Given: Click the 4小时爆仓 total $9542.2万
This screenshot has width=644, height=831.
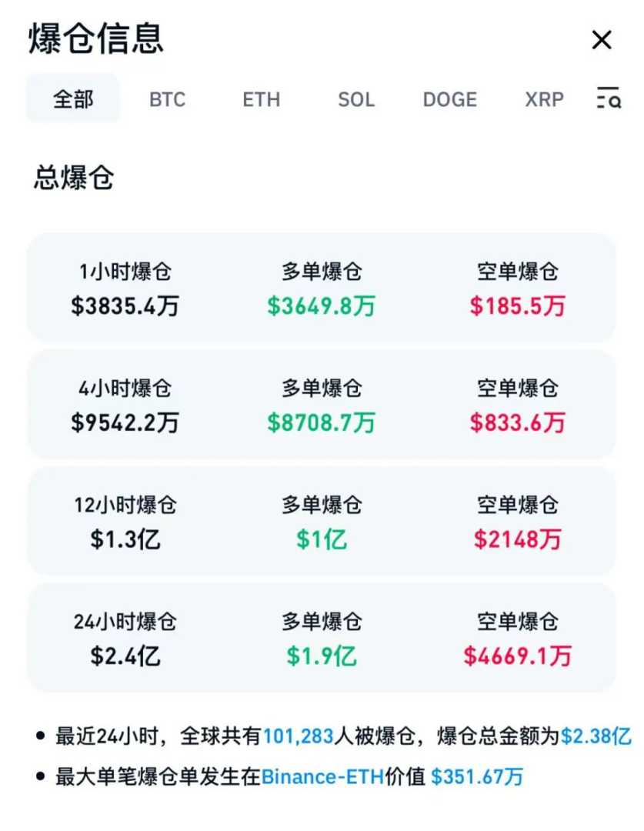Looking at the screenshot, I should (x=125, y=422).
